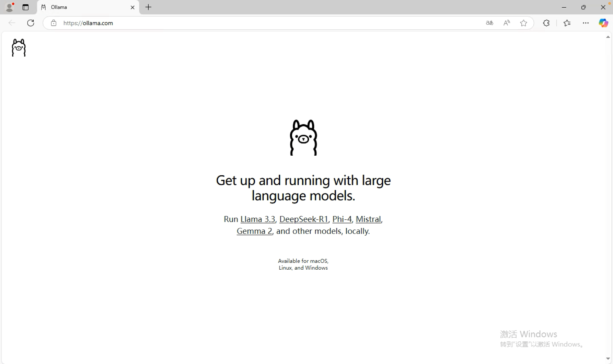
Task: Open the Llama 3.3 link
Action: [257, 219]
